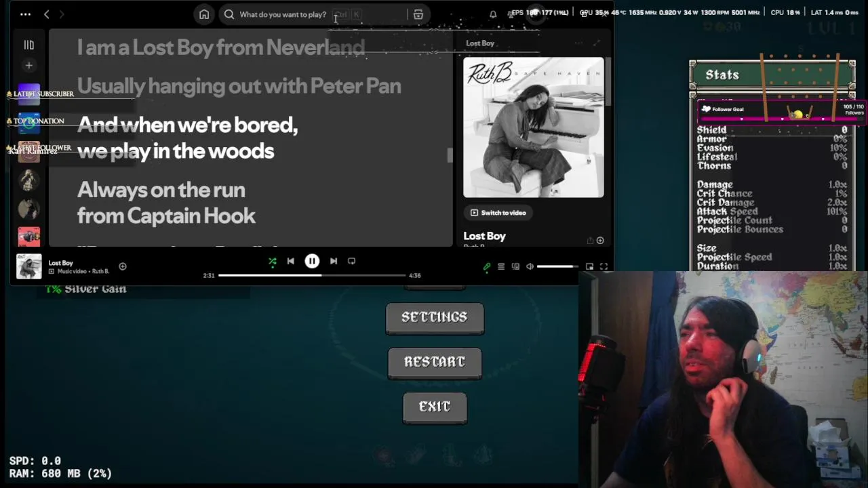The width and height of the screenshot is (868, 488).
Task: Open Spotify notifications bell
Action: tap(493, 14)
